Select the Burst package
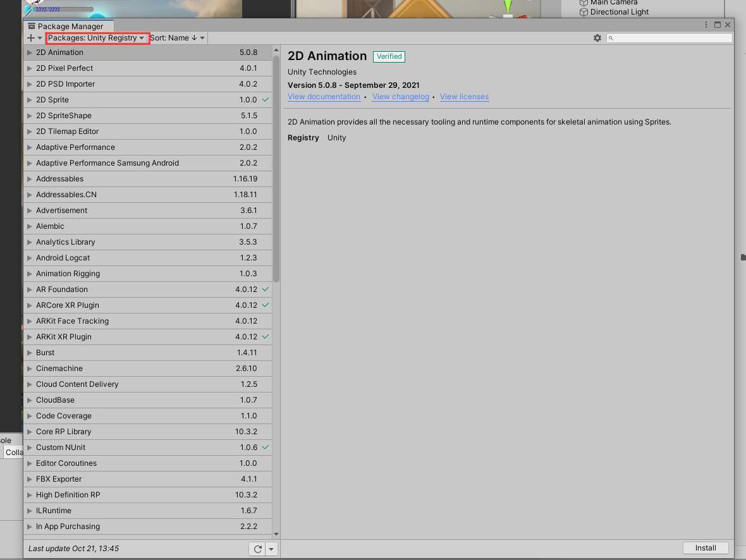Viewport: 746px width, 560px height. 147,353
